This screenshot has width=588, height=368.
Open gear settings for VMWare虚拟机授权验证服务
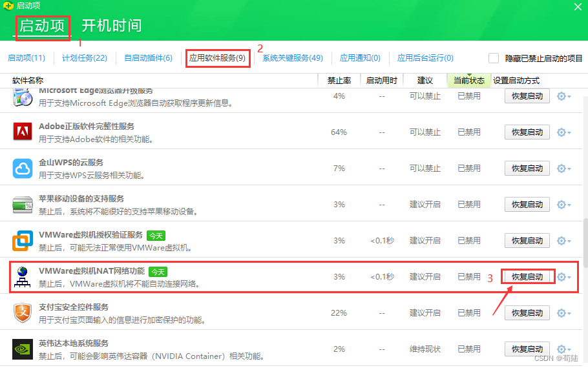563,241
